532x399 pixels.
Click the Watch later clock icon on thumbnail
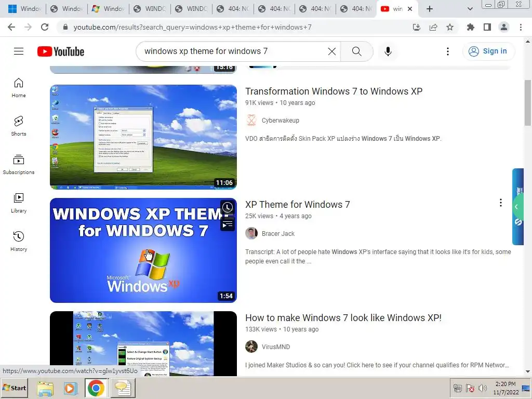[228, 207]
